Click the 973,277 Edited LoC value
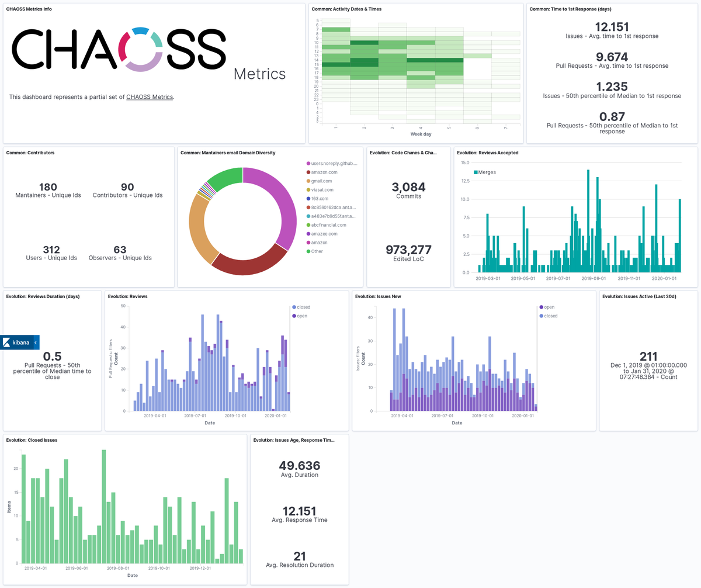This screenshot has width=701, height=588. pos(408,250)
